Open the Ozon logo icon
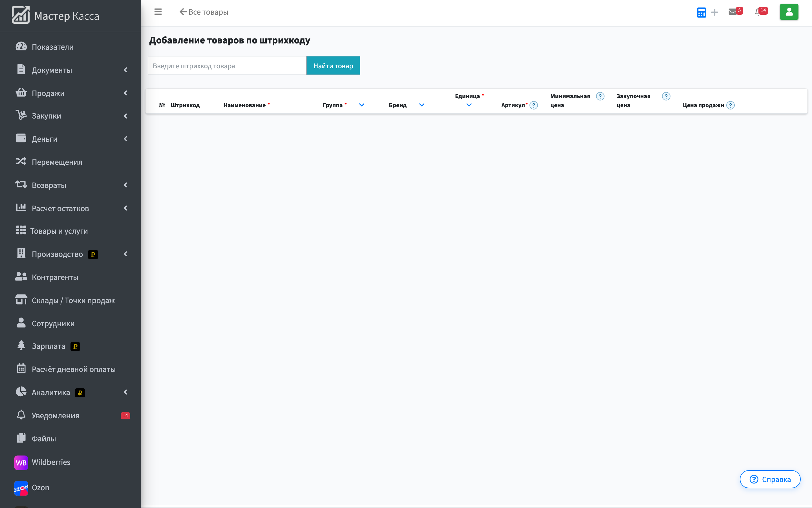The height and width of the screenshot is (508, 812). (x=21, y=488)
